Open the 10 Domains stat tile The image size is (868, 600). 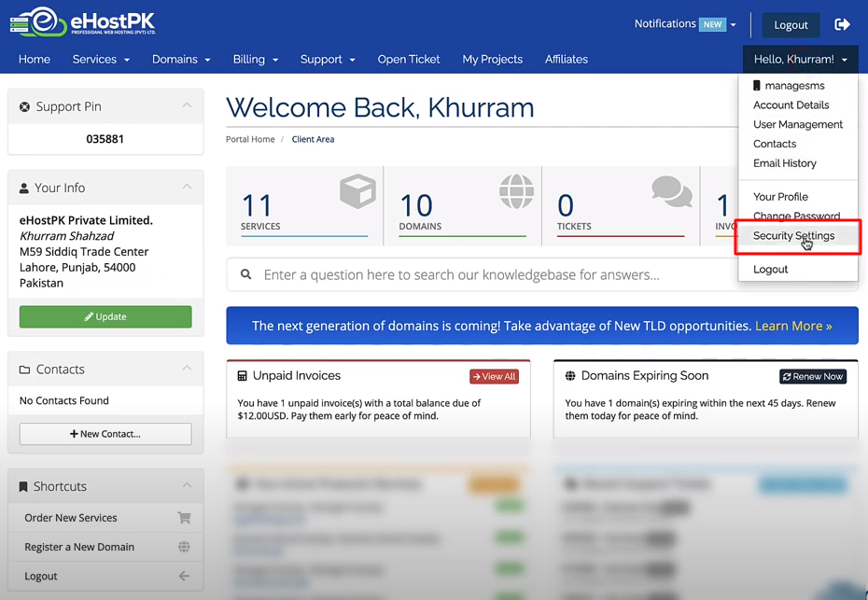463,206
